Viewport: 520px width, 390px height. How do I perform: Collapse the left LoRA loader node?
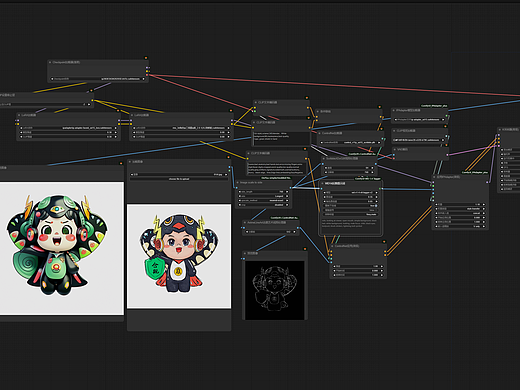pyautogui.click(x=19, y=115)
